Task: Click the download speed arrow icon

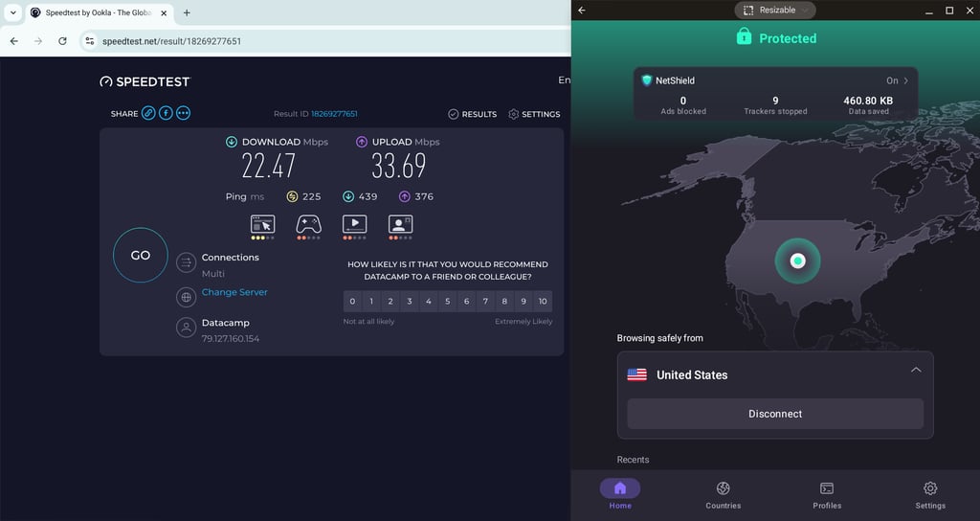Action: tap(232, 142)
